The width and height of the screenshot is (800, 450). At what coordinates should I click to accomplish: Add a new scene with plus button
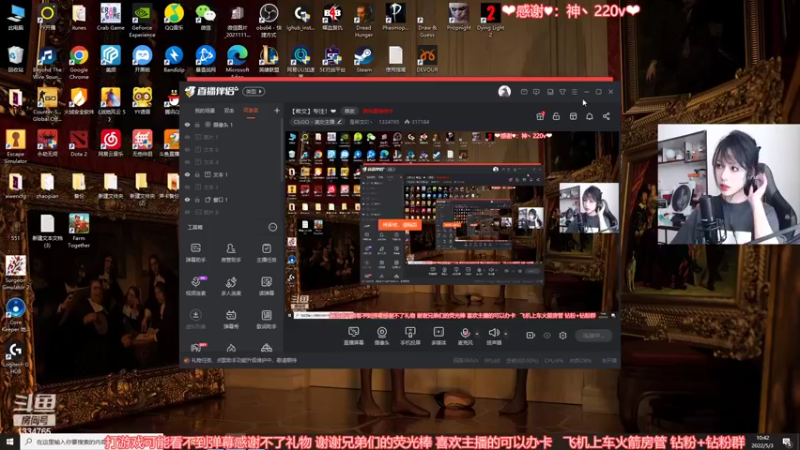point(277,110)
